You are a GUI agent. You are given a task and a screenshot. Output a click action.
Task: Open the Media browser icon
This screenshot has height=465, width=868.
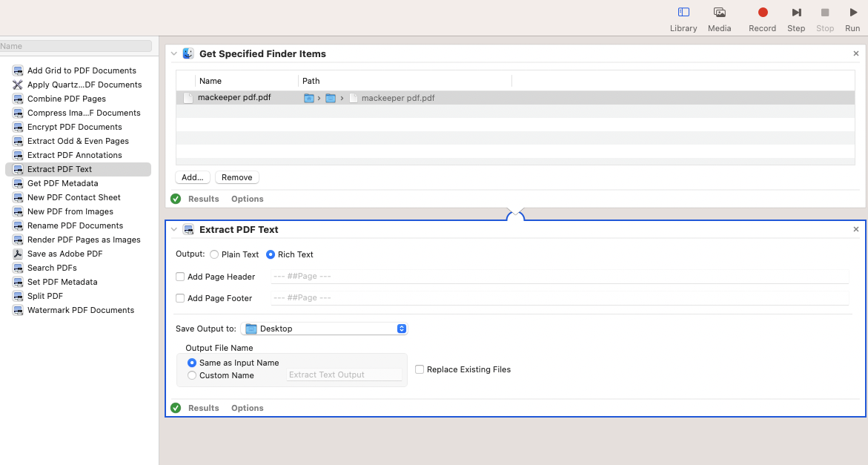point(720,12)
